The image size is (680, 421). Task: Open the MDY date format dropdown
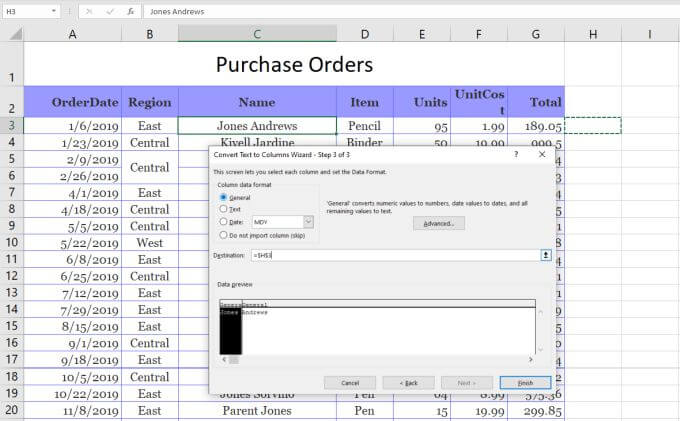[x=308, y=221]
